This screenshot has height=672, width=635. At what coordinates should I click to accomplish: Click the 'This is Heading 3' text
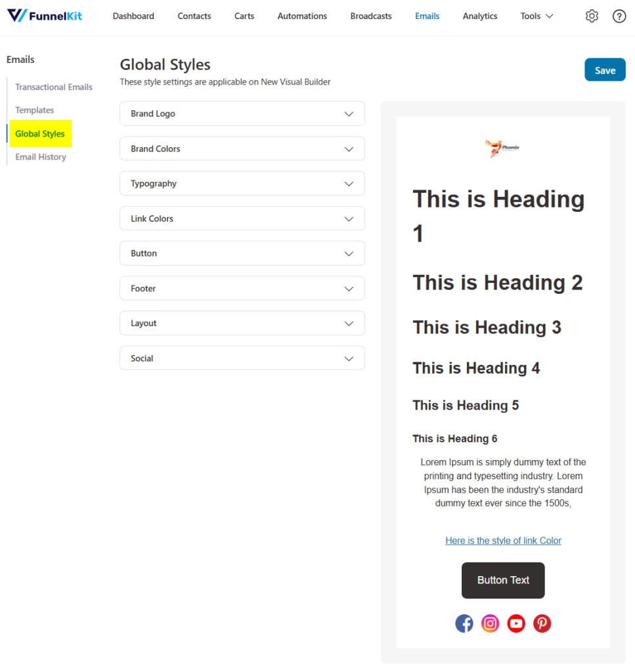487,327
